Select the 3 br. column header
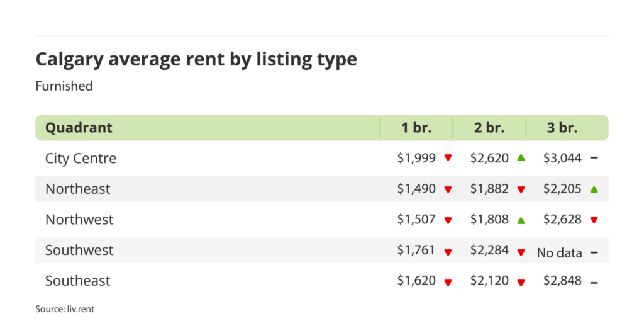This screenshot has width=644, height=333. 562,128
